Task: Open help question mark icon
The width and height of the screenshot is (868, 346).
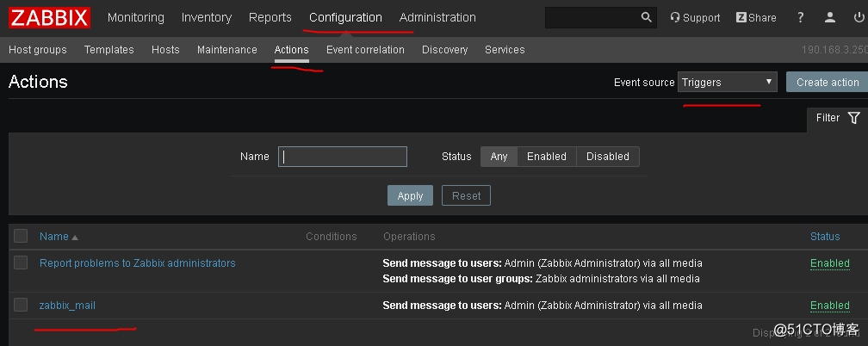Action: 801,18
